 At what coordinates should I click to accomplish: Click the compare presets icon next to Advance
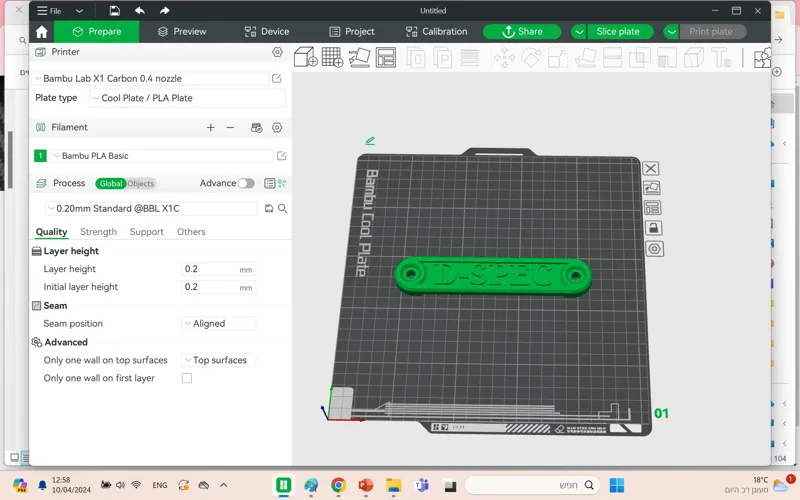click(x=282, y=183)
